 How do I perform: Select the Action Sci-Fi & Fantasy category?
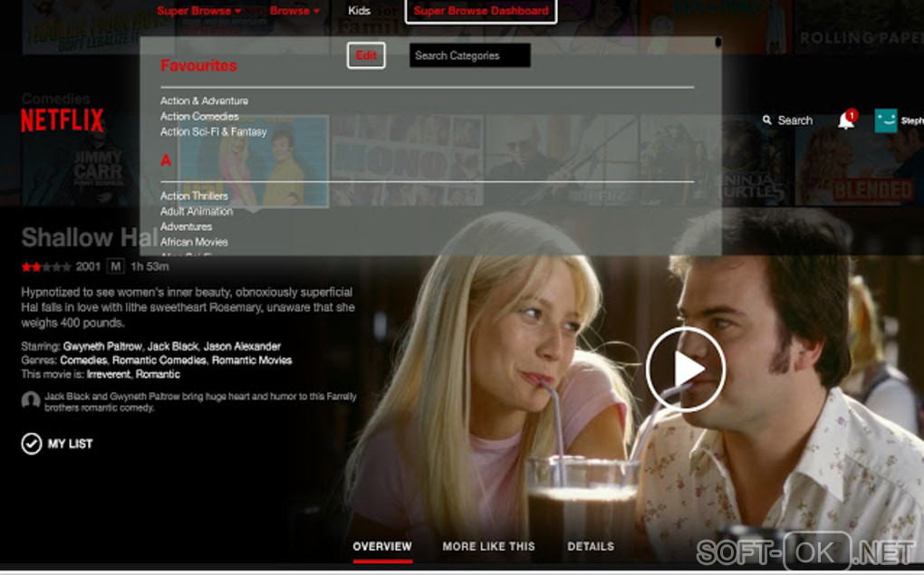point(213,132)
